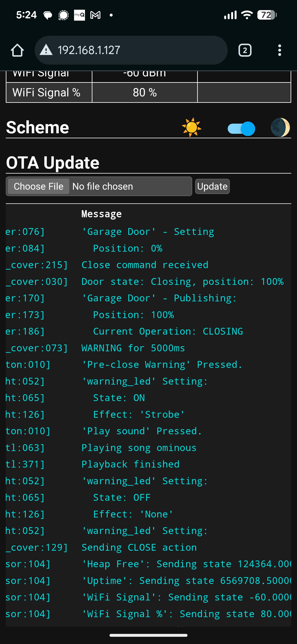Toggle the Scheme light/dark switch
Viewport: 297px width, 644px height.
pyautogui.click(x=241, y=129)
